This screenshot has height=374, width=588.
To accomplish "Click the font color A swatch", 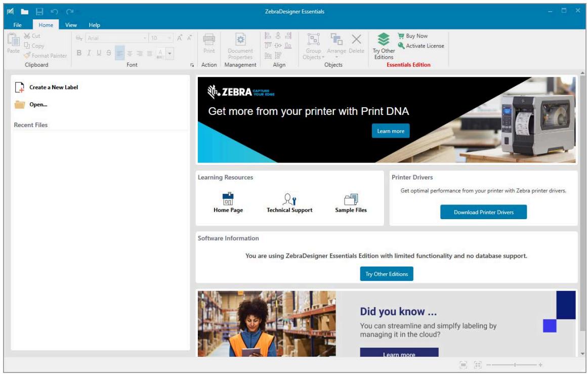I will click(160, 53).
